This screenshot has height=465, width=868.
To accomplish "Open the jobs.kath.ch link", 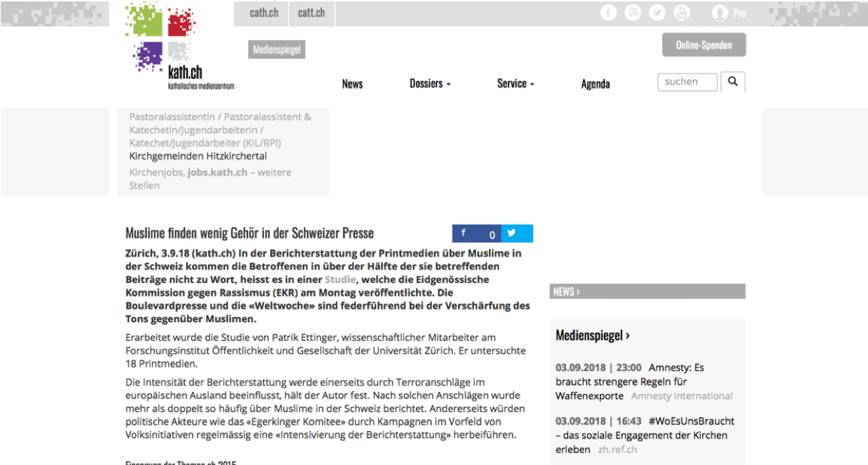I will (217, 172).
